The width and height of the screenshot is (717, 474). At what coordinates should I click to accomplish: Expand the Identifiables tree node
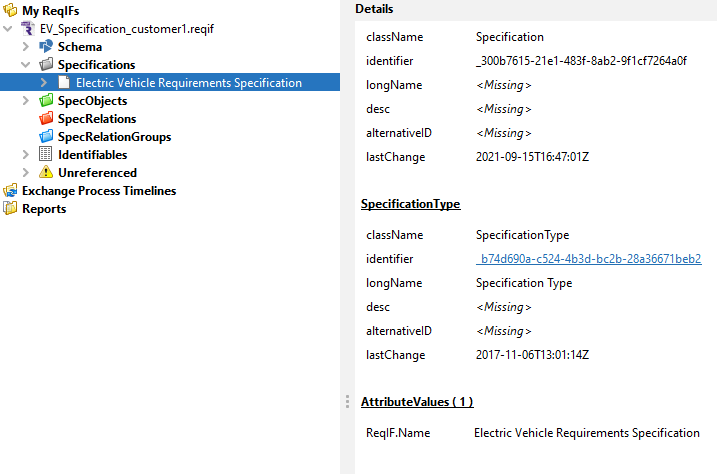click(26, 155)
